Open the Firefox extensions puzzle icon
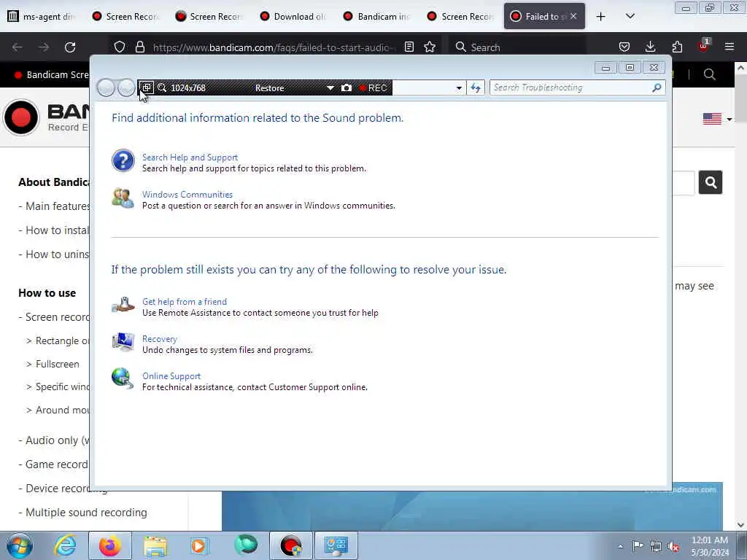This screenshot has height=560, width=747. [677, 47]
